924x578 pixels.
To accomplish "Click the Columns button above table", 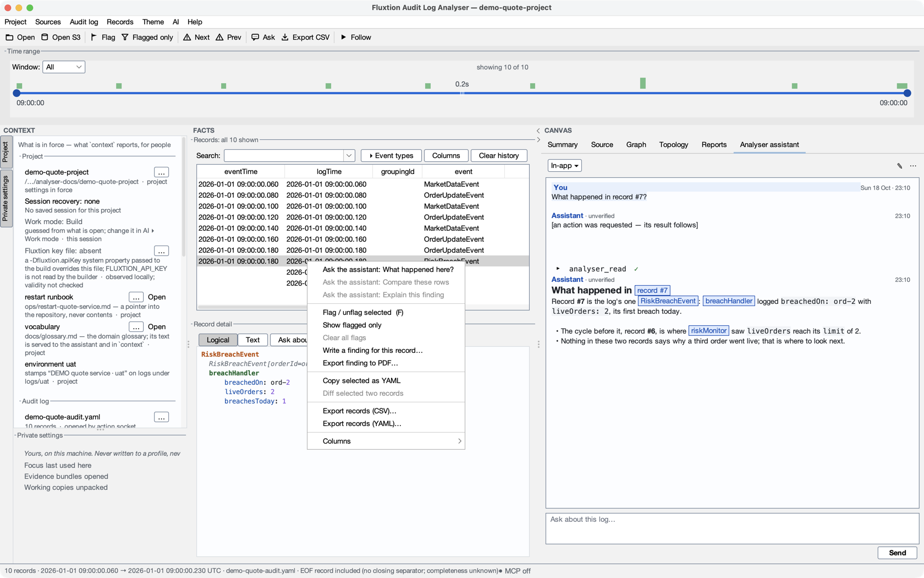I will 446,156.
